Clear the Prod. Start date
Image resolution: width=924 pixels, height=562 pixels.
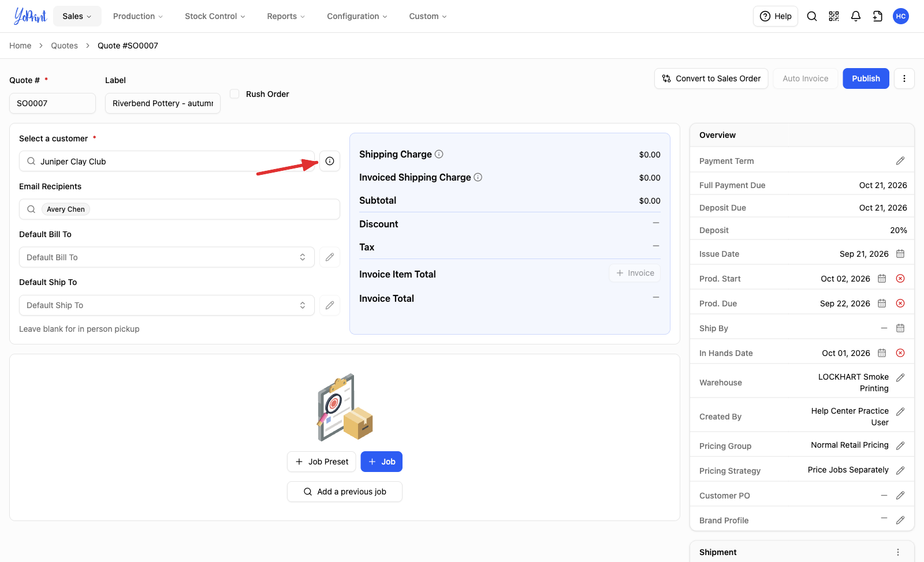tap(900, 279)
